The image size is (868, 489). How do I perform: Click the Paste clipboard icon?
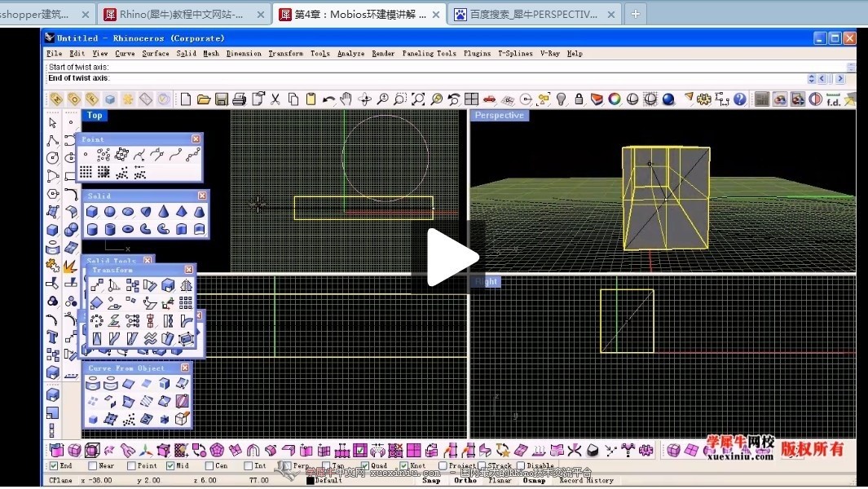311,99
